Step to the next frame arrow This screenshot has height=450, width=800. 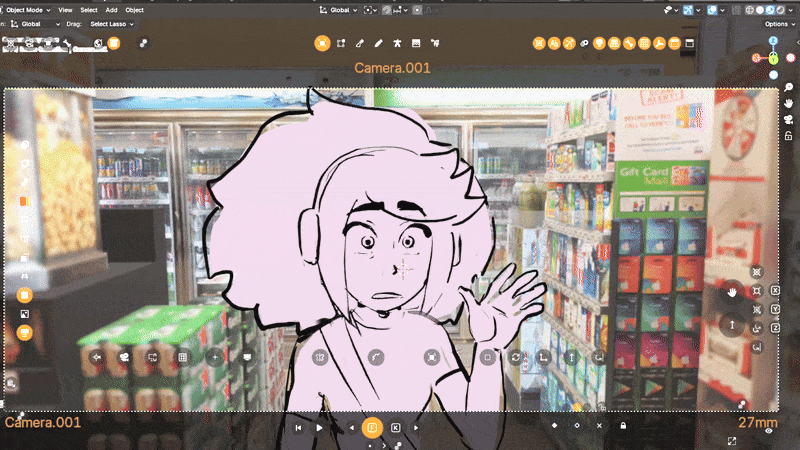416,428
